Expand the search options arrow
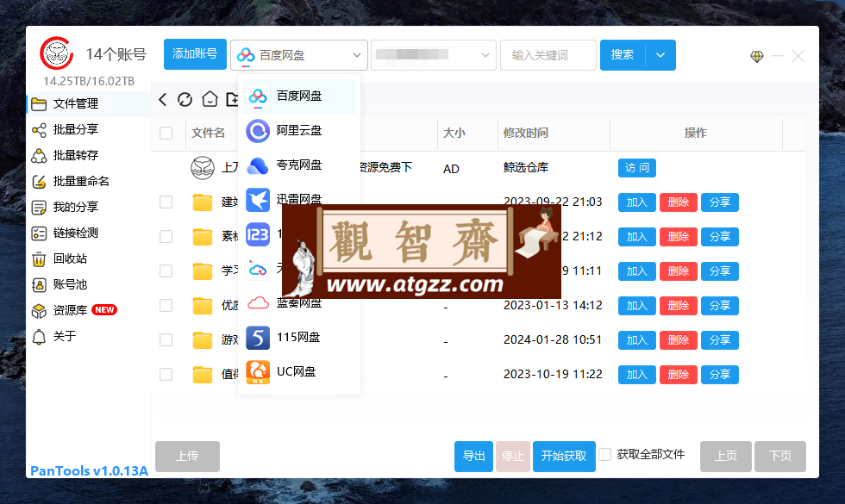The width and height of the screenshot is (845, 504). (x=660, y=55)
